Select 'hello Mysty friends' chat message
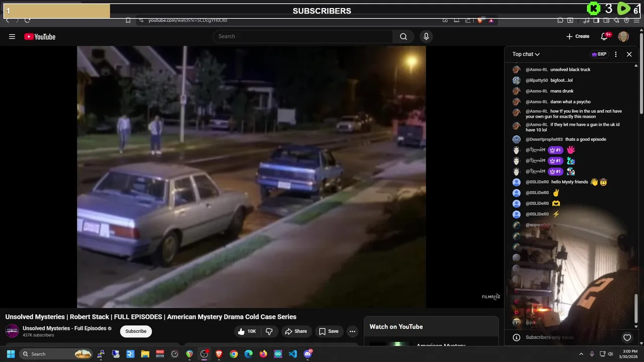 571,182
